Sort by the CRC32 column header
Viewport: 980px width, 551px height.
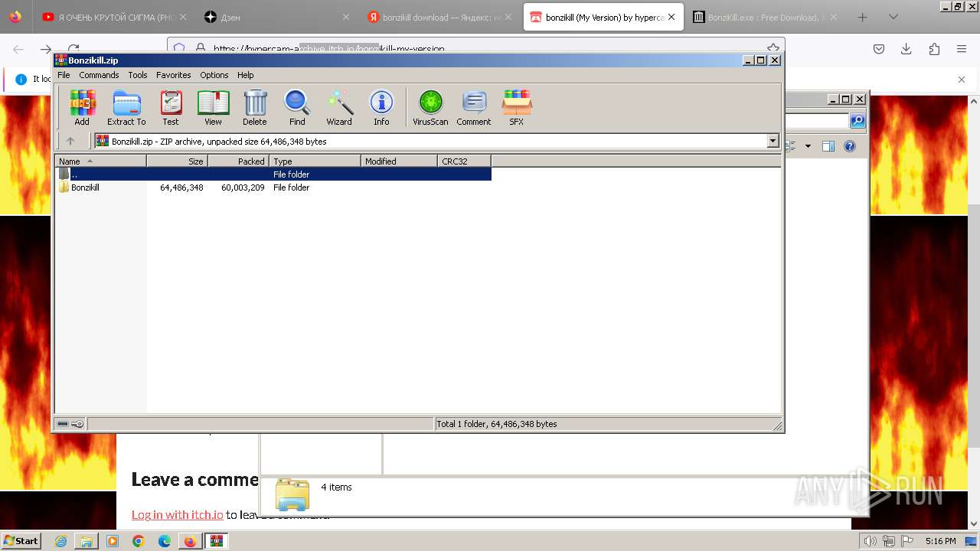pyautogui.click(x=464, y=161)
